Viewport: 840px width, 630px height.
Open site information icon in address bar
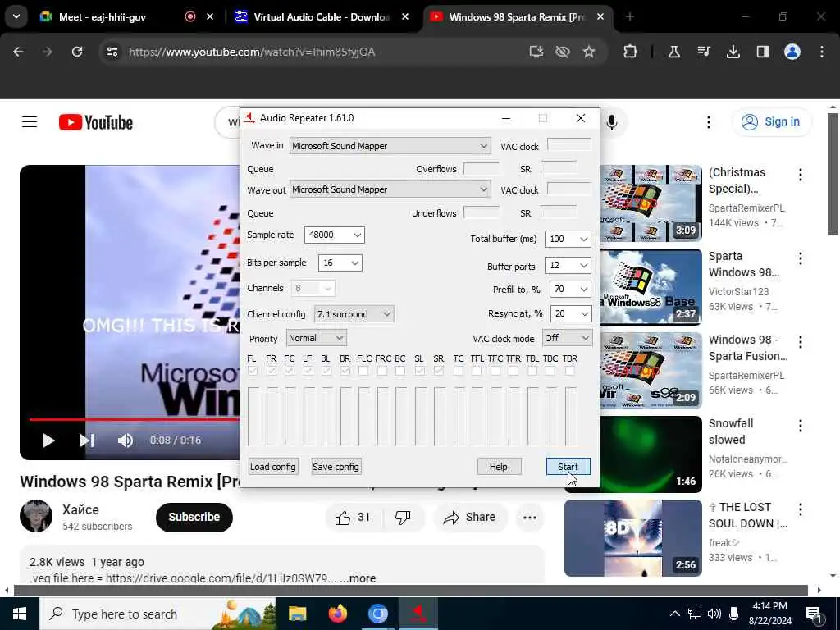pyautogui.click(x=112, y=52)
